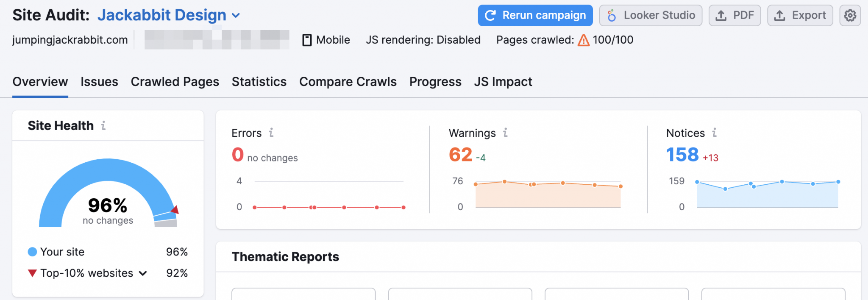This screenshot has height=300, width=868.
Task: Expand the Top-10% websites comparison dropdown
Action: coord(143,273)
